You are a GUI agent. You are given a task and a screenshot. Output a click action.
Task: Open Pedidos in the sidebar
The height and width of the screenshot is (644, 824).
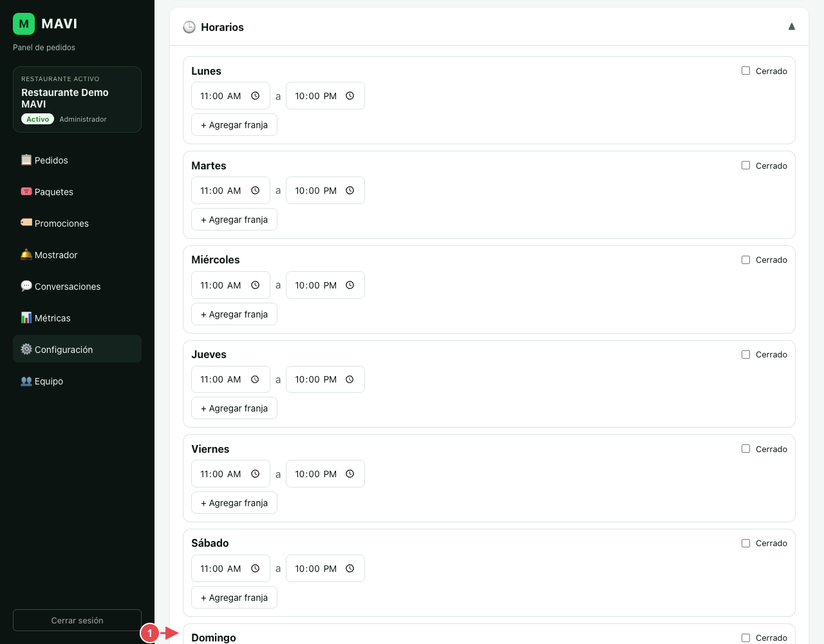pyautogui.click(x=77, y=160)
